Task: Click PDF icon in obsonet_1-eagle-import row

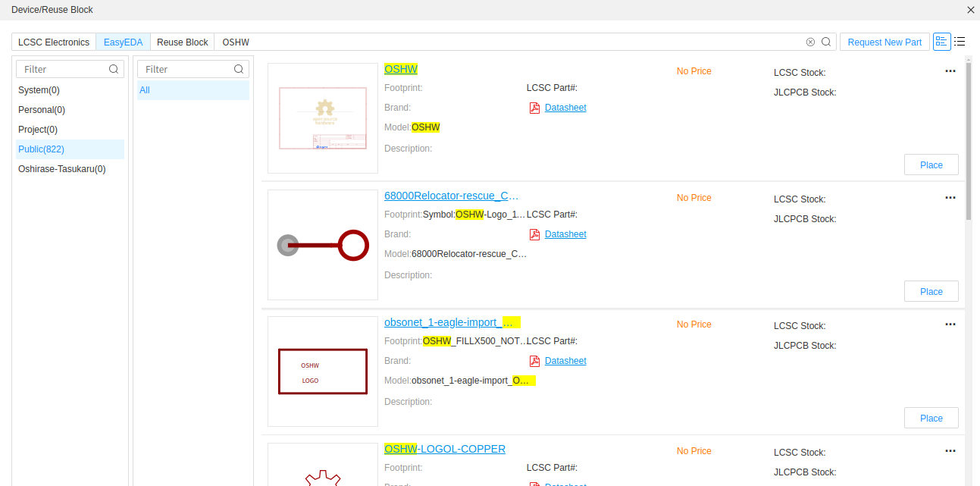Action: click(534, 361)
